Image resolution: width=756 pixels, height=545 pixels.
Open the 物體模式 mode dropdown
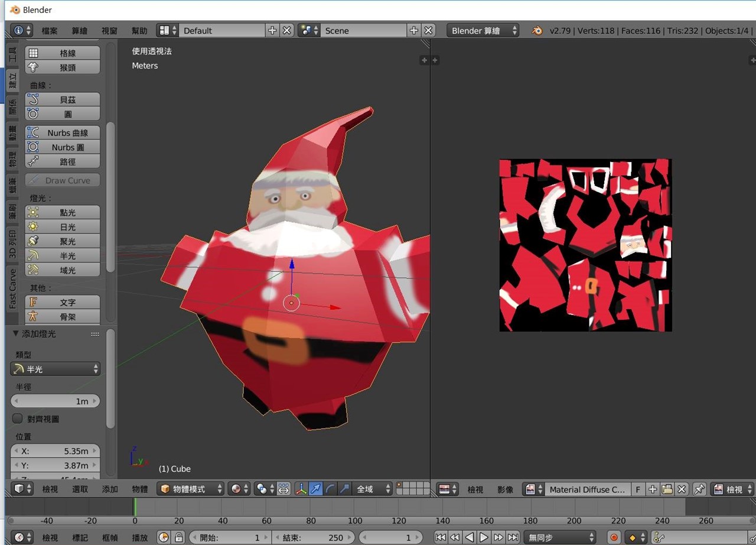point(191,489)
